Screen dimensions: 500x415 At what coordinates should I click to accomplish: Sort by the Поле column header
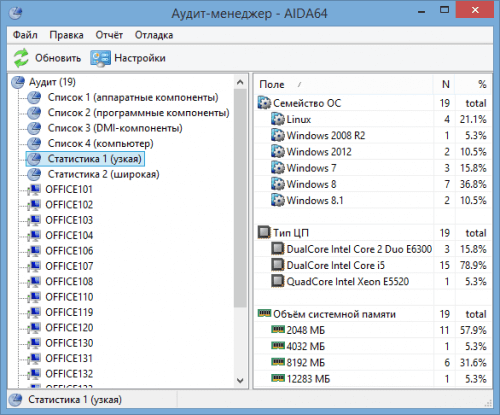pyautogui.click(x=344, y=84)
